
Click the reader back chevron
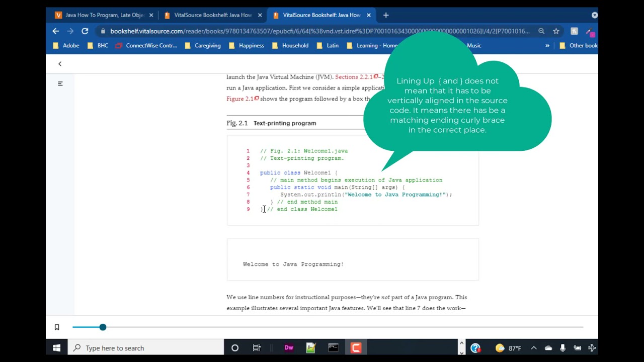point(60,64)
